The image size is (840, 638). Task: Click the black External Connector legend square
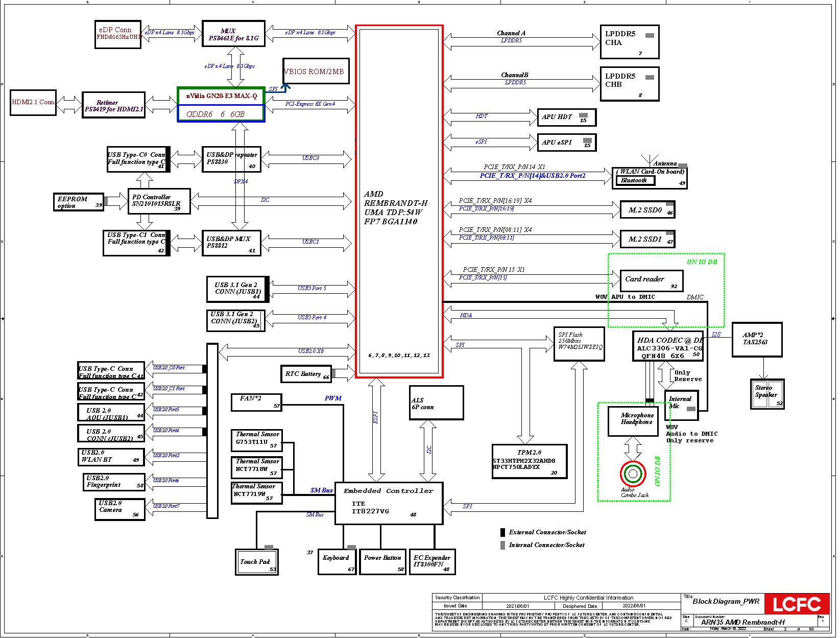[x=502, y=532]
